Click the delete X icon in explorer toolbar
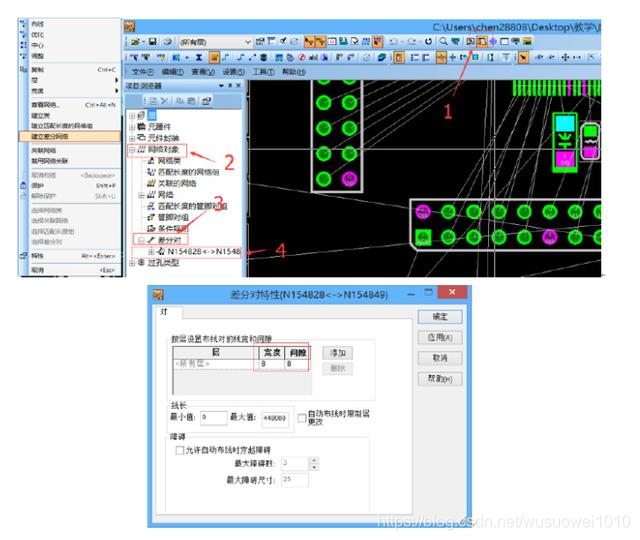 pos(164,101)
